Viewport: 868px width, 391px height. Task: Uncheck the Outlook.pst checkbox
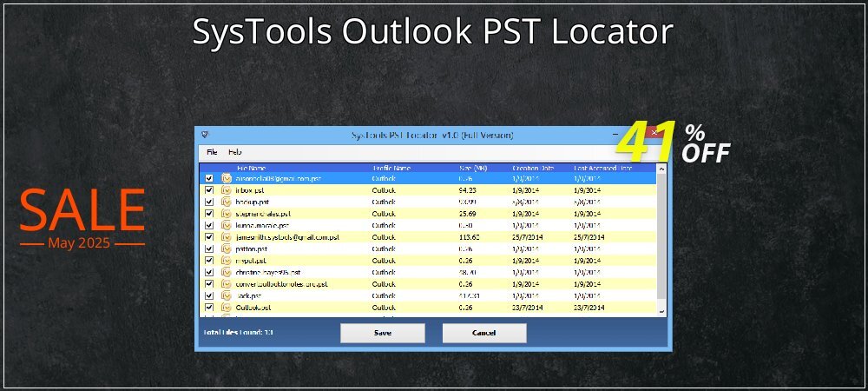click(208, 308)
